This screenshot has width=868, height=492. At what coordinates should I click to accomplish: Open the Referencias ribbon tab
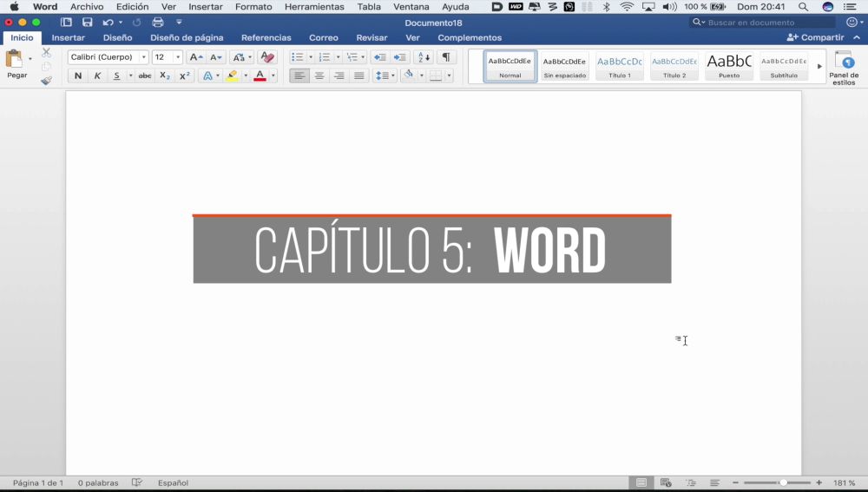click(266, 37)
